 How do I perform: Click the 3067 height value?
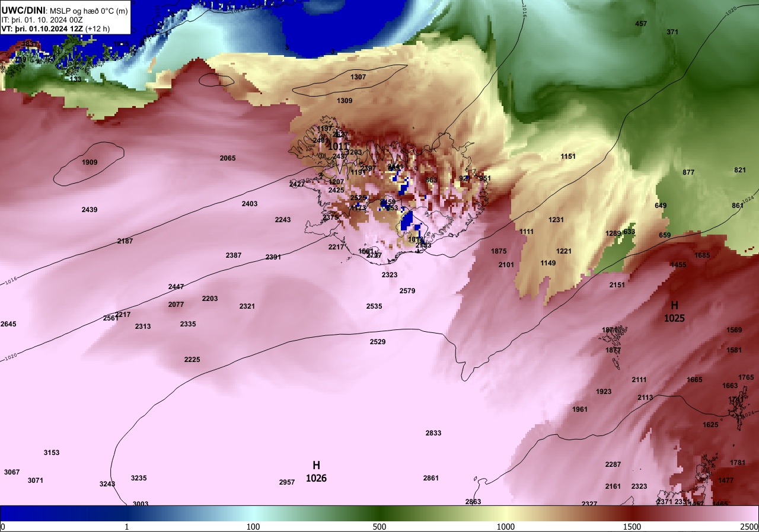[x=12, y=472]
